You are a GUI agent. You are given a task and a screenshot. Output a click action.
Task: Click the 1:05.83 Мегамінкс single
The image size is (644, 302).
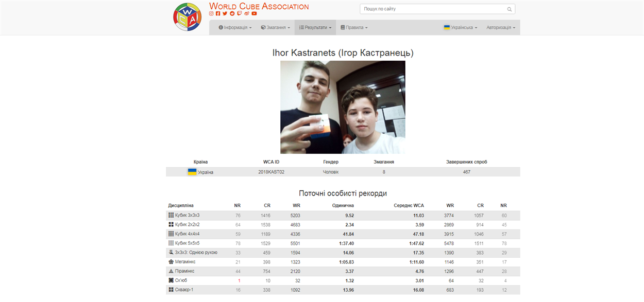(x=346, y=262)
